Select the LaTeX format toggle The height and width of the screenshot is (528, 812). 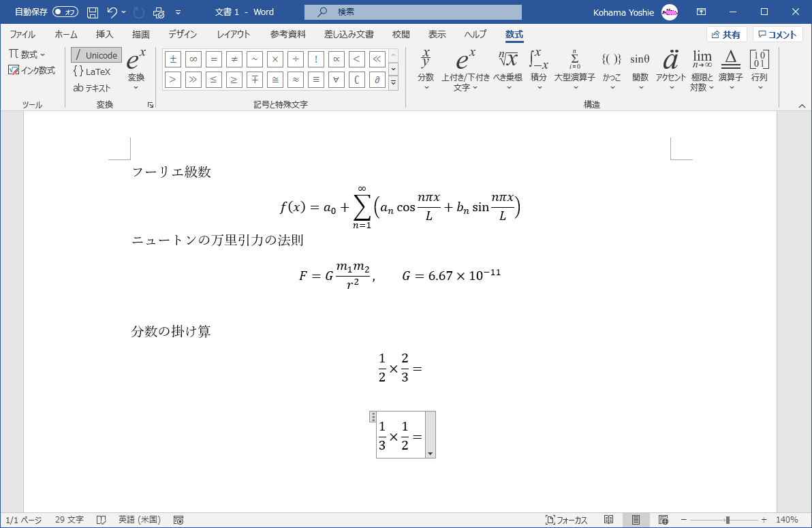click(x=92, y=72)
